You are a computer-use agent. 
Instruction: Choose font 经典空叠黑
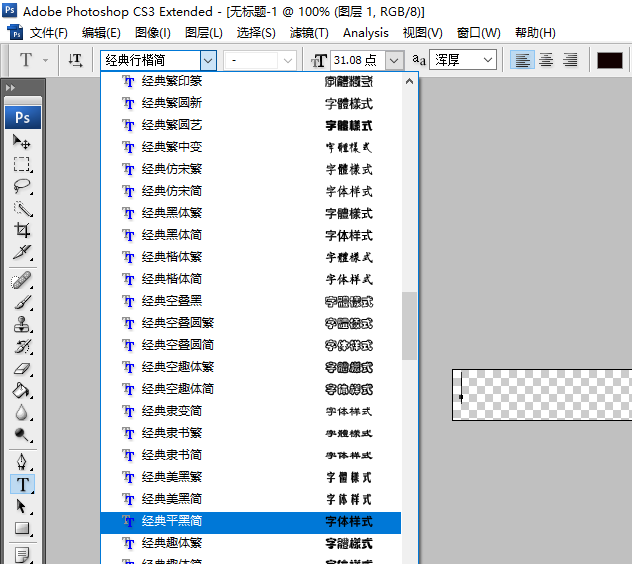pyautogui.click(x=251, y=301)
